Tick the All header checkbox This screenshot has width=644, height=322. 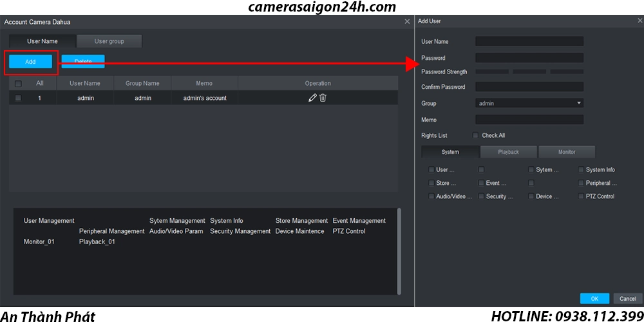click(18, 84)
